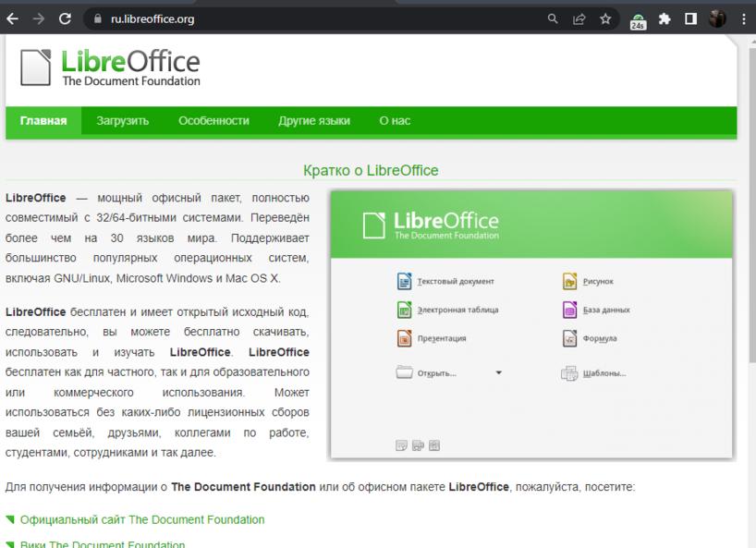Click the green arrow bullet before Официальный сайт
Viewport: 756px width, 548px height.
[10, 519]
